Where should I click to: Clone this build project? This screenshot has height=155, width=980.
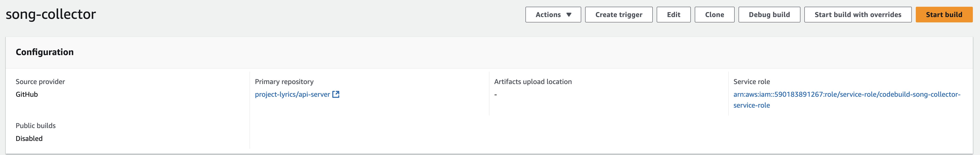pyautogui.click(x=714, y=14)
